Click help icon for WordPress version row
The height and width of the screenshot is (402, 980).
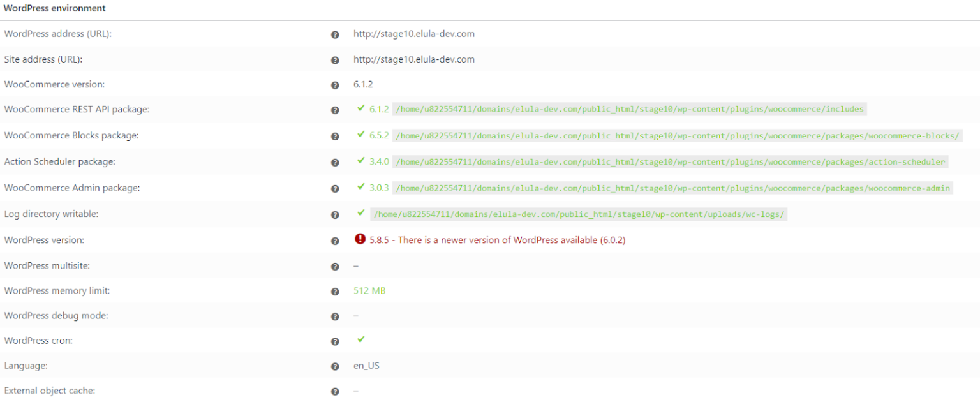pyautogui.click(x=335, y=241)
